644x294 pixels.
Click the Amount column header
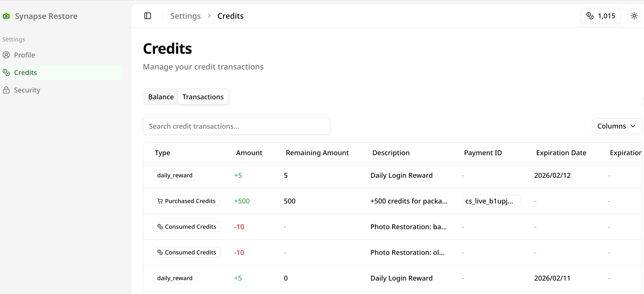(249, 153)
